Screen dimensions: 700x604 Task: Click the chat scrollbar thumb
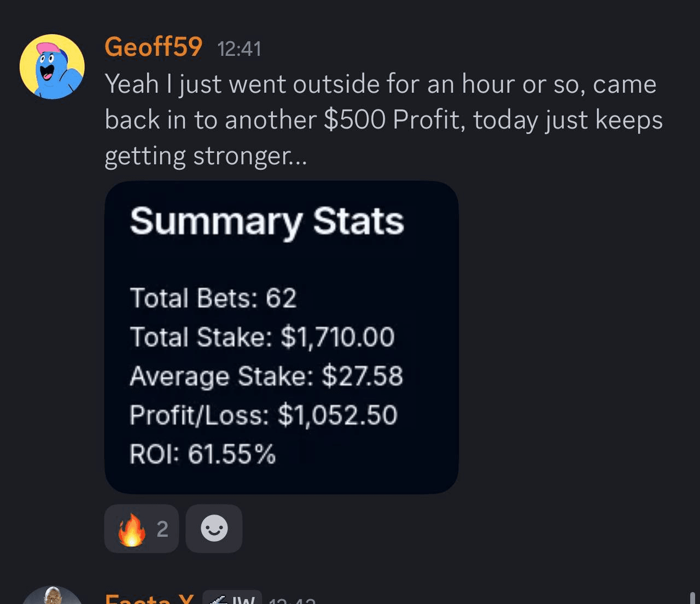click(692, 597)
